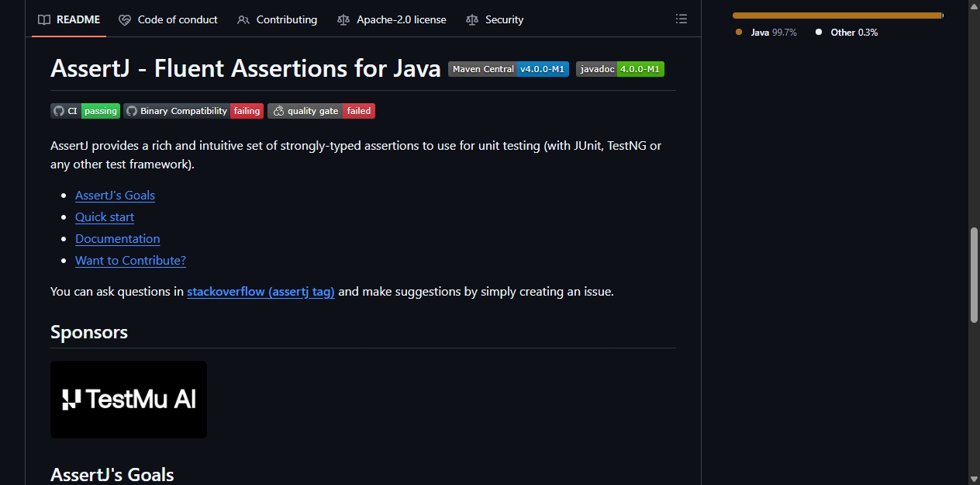Click the Other white color dot
Image resolution: width=980 pixels, height=485 pixels.
818,32
